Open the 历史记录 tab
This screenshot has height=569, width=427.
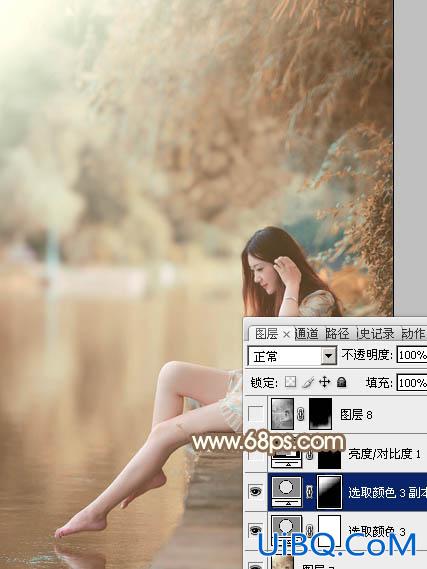coord(375,333)
